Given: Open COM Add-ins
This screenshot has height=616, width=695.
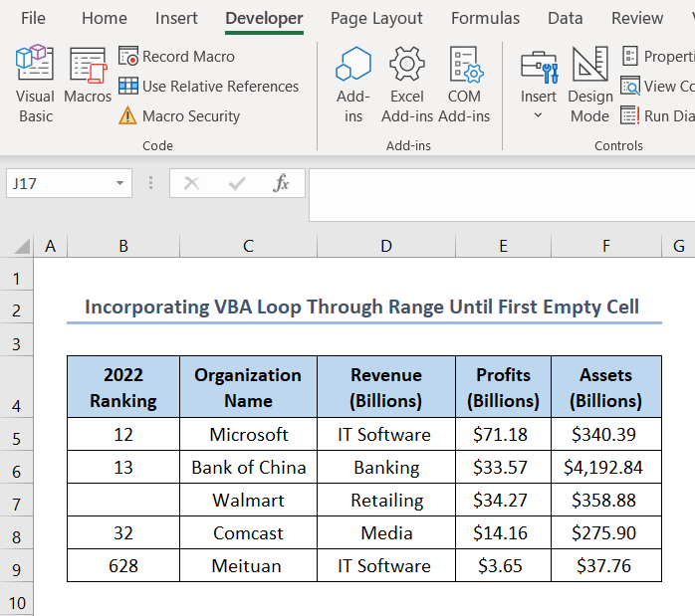Looking at the screenshot, I should tap(464, 85).
